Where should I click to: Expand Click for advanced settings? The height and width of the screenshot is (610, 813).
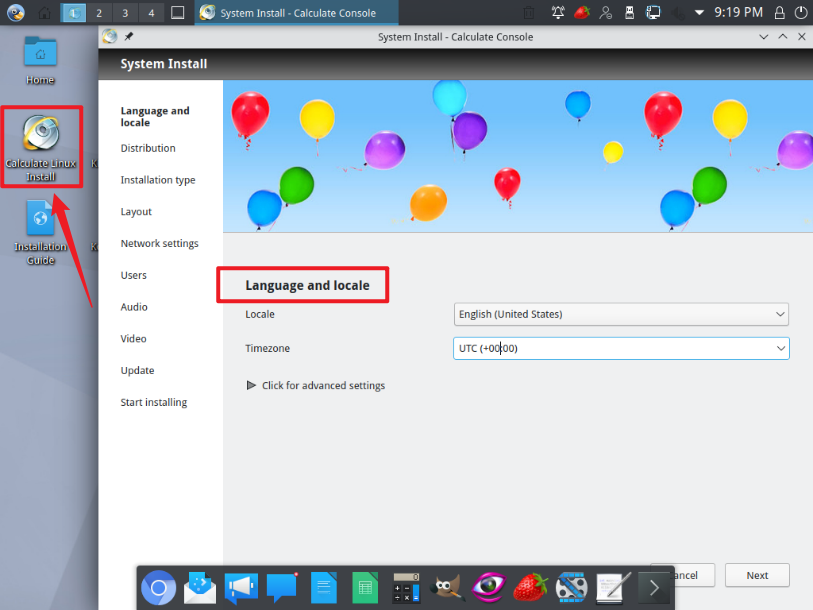315,385
